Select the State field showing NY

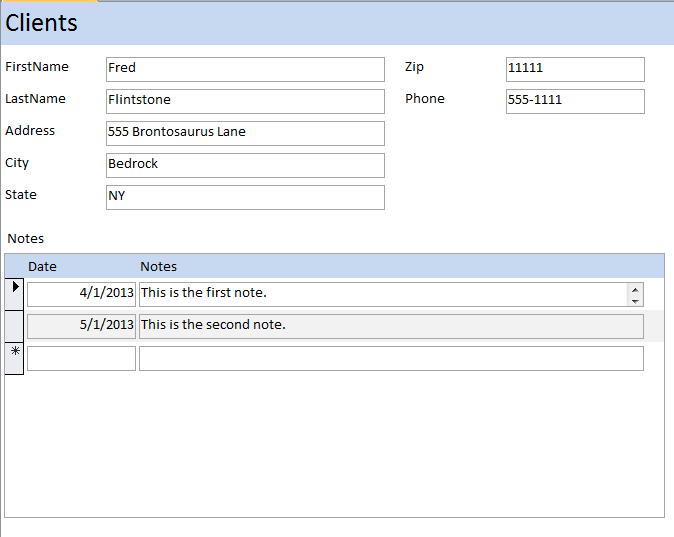[245, 197]
